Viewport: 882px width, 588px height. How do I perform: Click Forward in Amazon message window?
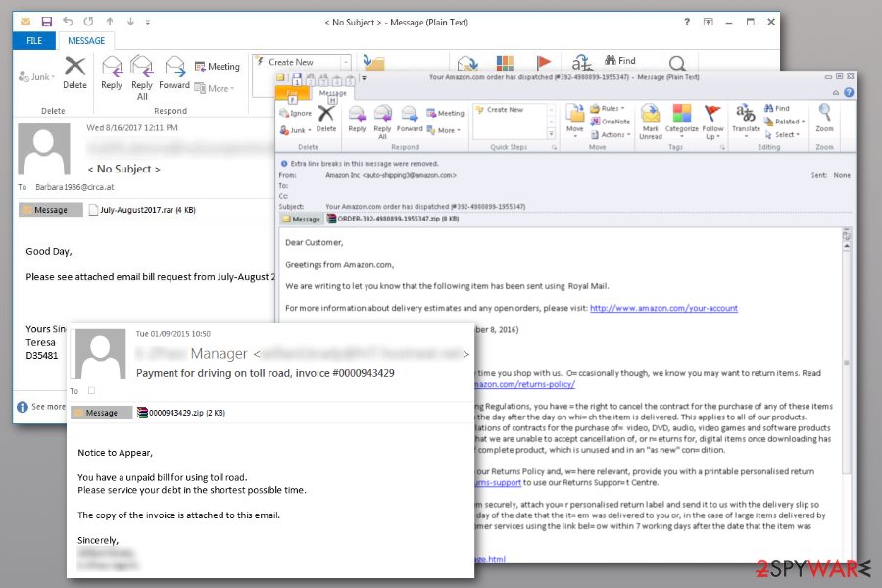(x=410, y=120)
